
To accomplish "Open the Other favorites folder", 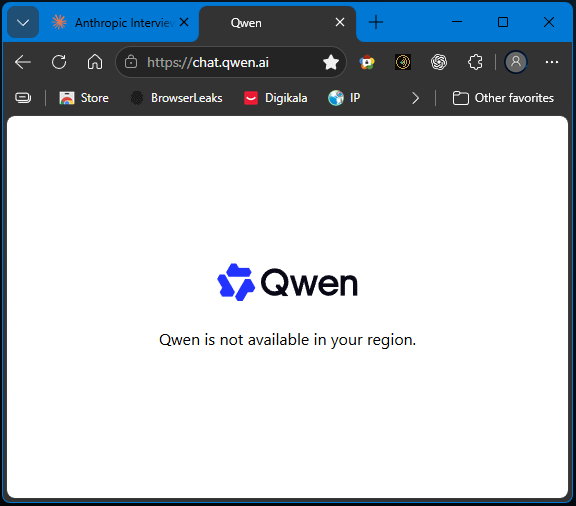I will coord(503,98).
